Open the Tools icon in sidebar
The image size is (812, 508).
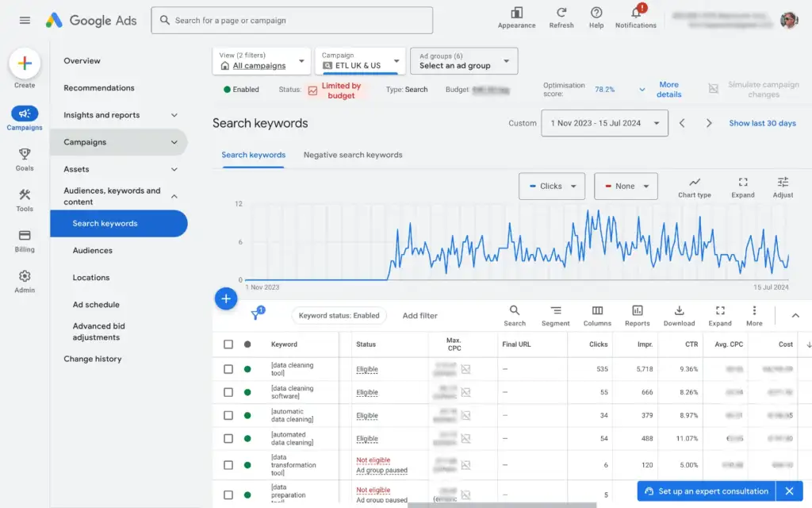25,195
